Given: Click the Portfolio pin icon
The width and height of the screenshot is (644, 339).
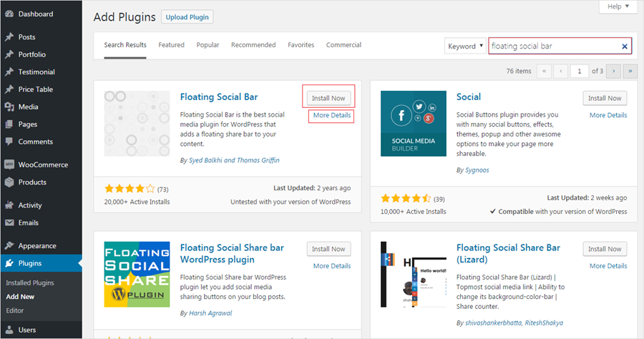Looking at the screenshot, I should (x=9, y=54).
